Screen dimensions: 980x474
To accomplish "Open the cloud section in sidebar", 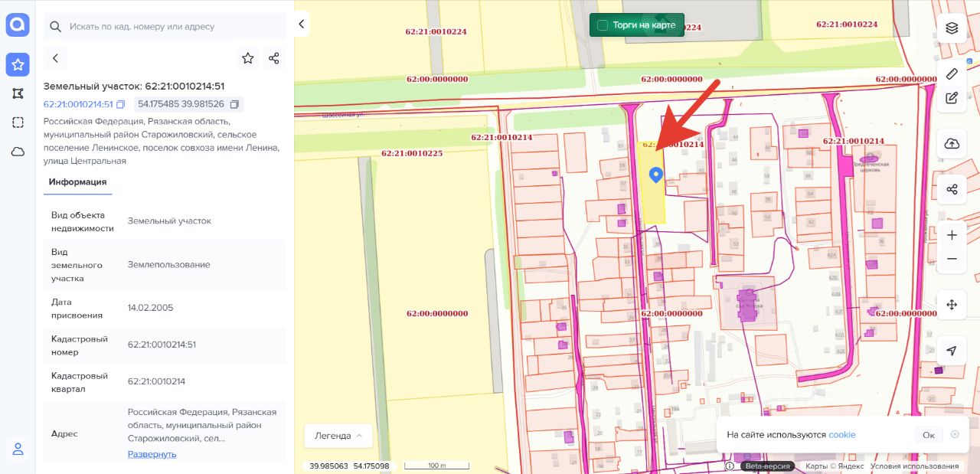I will pyautogui.click(x=18, y=152).
